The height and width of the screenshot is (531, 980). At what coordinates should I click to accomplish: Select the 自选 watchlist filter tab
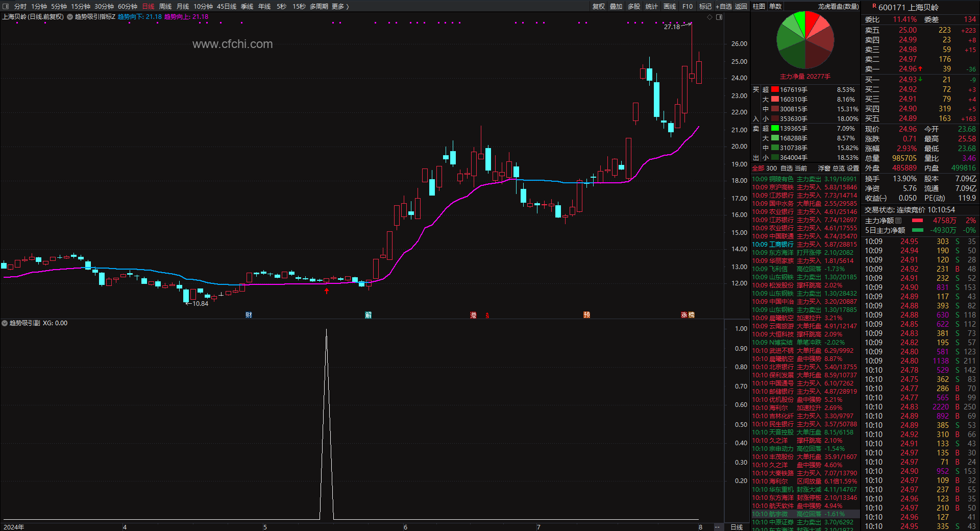[787, 168]
